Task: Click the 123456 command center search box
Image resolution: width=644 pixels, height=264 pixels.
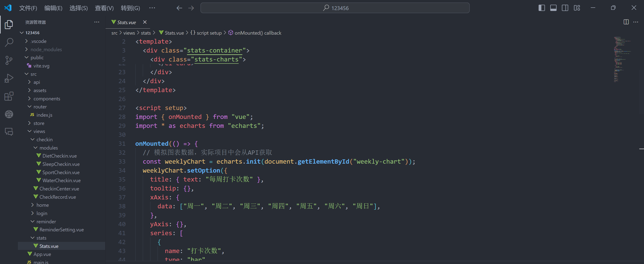Action: tap(335, 8)
